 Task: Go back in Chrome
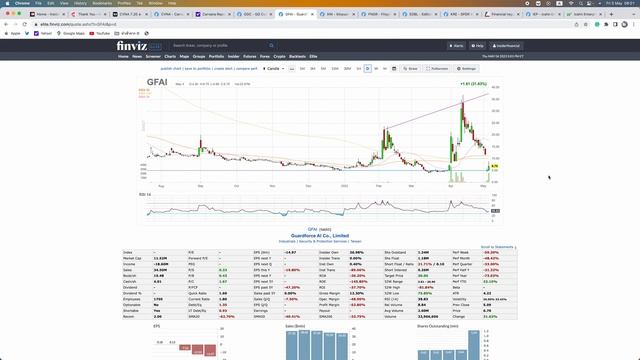click(6, 24)
